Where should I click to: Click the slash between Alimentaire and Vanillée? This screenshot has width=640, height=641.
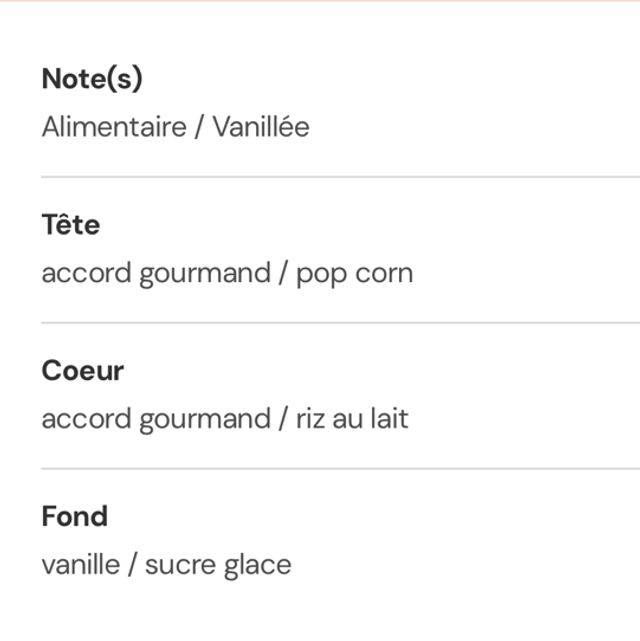click(199, 127)
